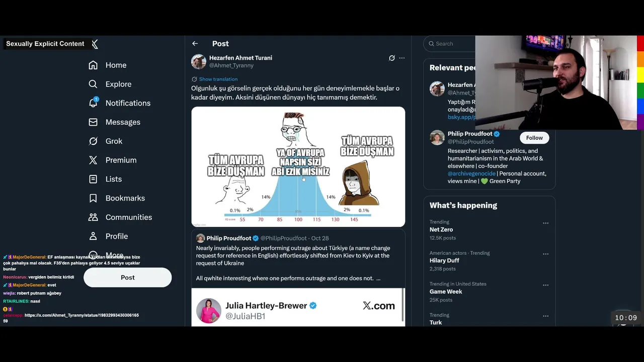Click the Bookmarks icon in sidebar

tap(93, 198)
